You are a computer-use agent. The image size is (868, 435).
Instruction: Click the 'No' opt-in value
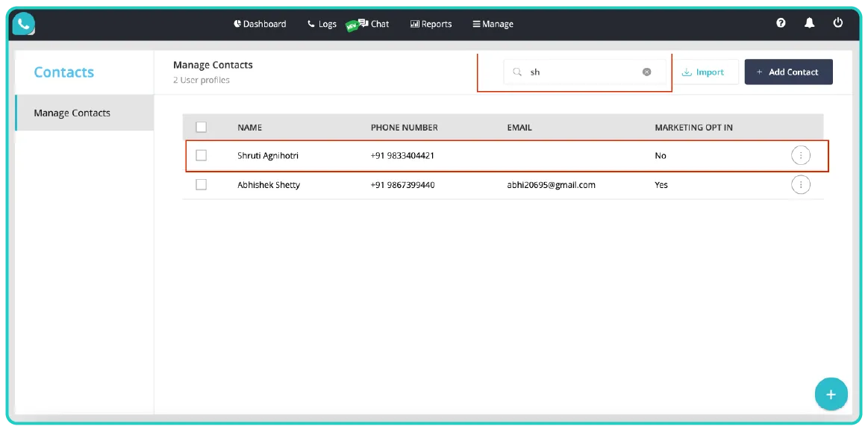[661, 155]
